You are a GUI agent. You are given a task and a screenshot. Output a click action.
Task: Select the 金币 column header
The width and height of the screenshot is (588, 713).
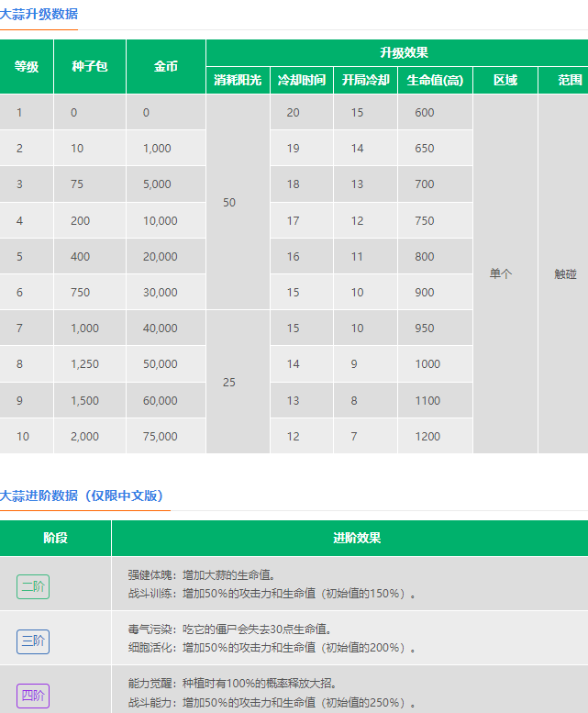[166, 67]
